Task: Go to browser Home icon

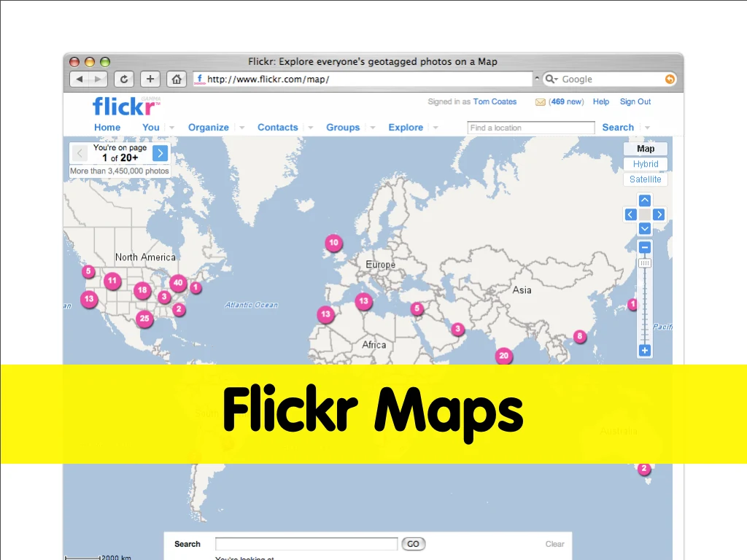Action: tap(177, 79)
